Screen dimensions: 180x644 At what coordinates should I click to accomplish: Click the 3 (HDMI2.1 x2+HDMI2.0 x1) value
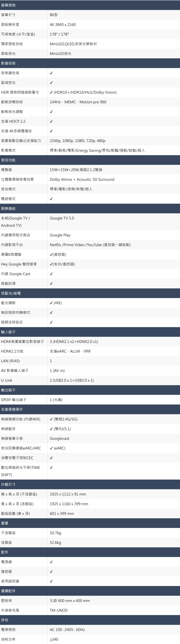pyautogui.click(x=74, y=342)
